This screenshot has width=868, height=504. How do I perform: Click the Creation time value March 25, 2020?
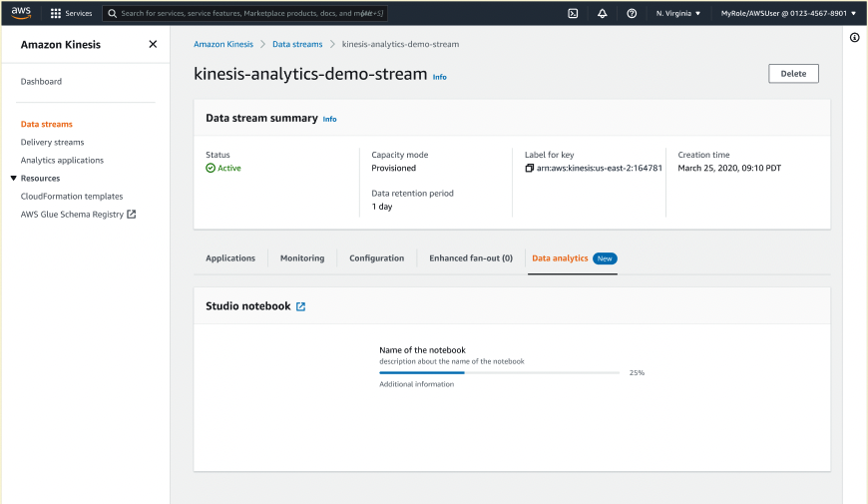pyautogui.click(x=729, y=168)
